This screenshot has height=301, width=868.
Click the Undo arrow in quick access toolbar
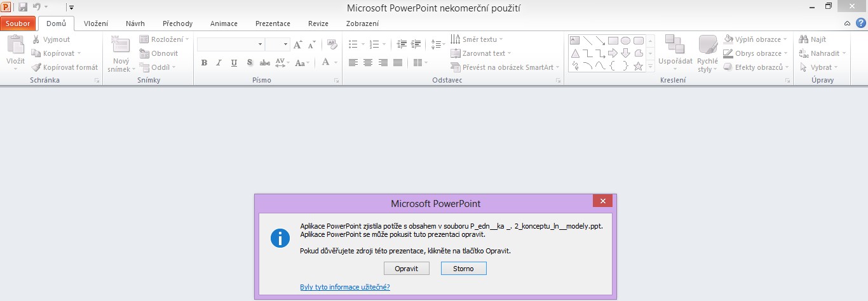(x=37, y=7)
